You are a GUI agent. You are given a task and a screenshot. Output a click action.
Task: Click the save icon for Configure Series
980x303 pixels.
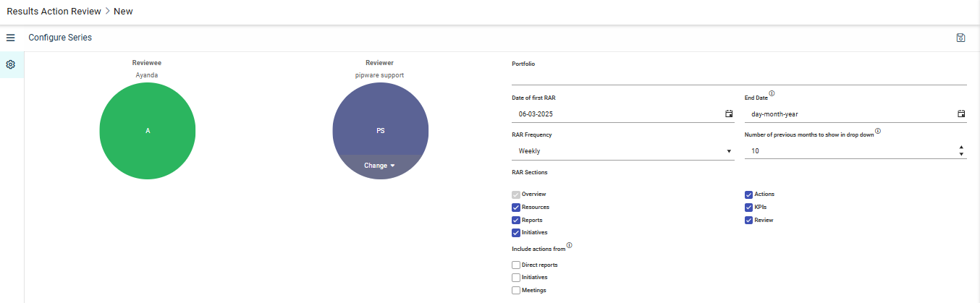[960, 38]
